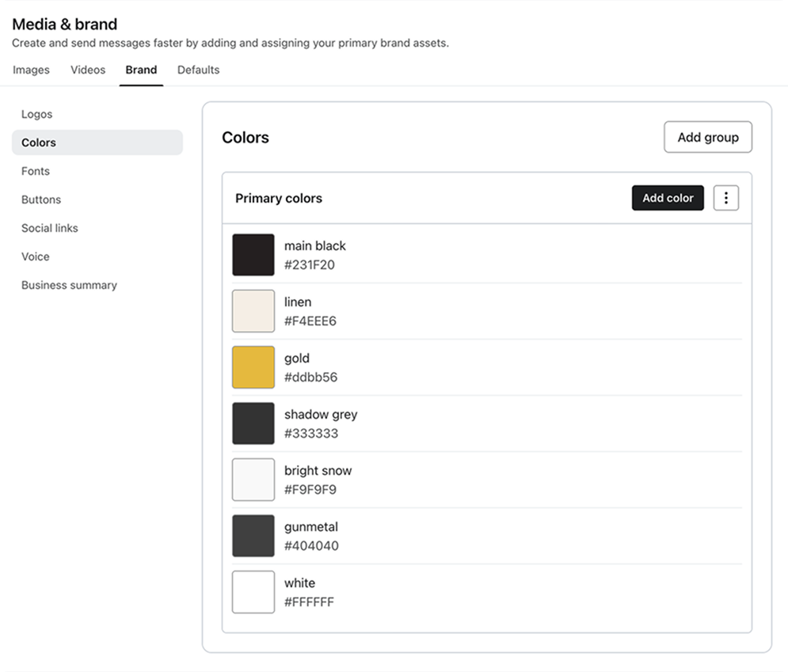Image resolution: width=788 pixels, height=672 pixels.
Task: Open the Buttons sidebar section
Action: point(41,199)
